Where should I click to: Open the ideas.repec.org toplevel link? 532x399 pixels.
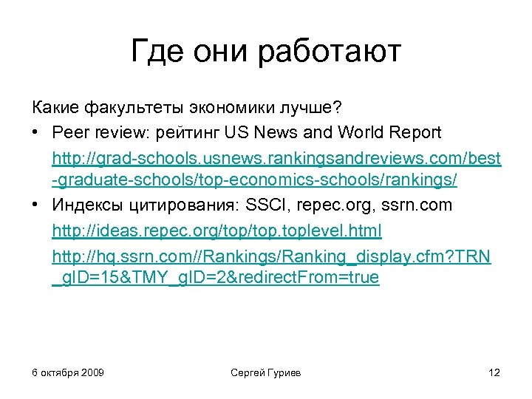click(x=216, y=231)
